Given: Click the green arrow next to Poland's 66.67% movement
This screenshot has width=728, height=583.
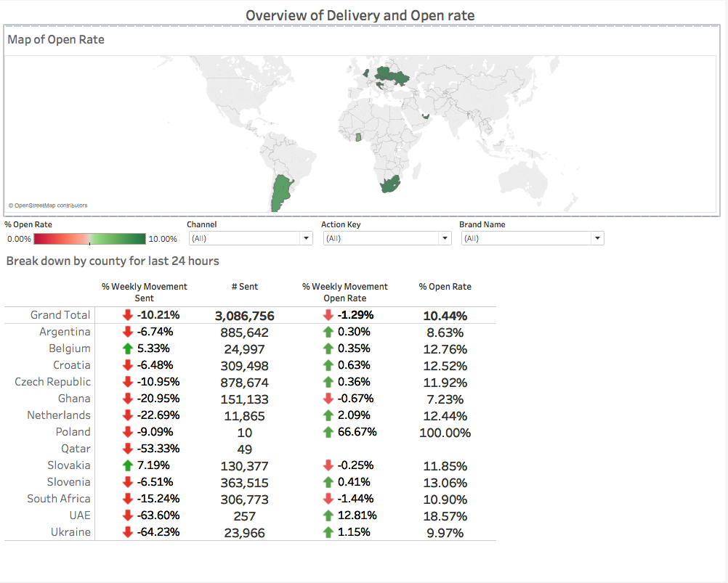Looking at the screenshot, I should [x=328, y=432].
